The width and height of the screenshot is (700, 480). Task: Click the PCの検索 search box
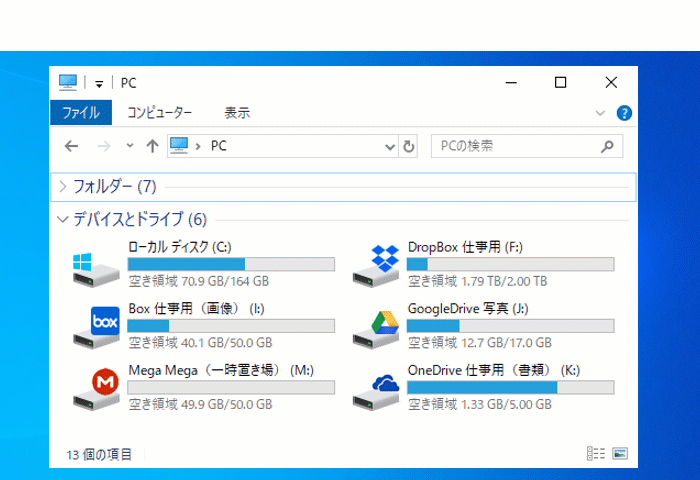[x=515, y=146]
